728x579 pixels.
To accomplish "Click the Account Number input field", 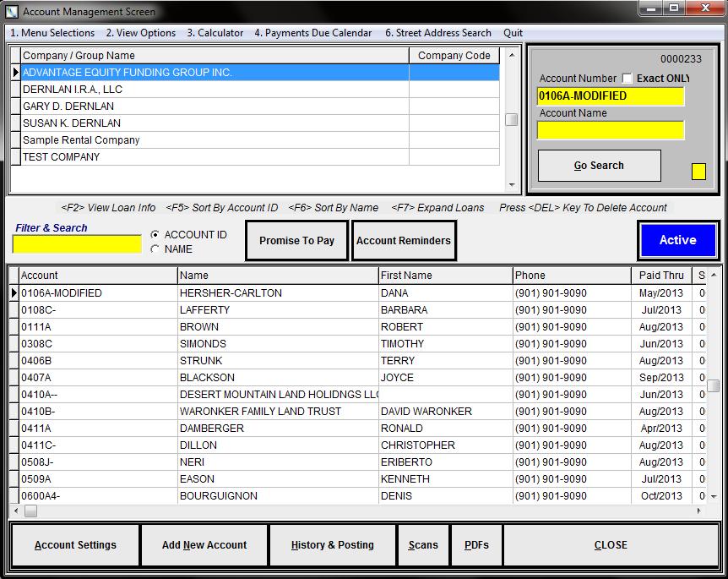I will click(610, 96).
